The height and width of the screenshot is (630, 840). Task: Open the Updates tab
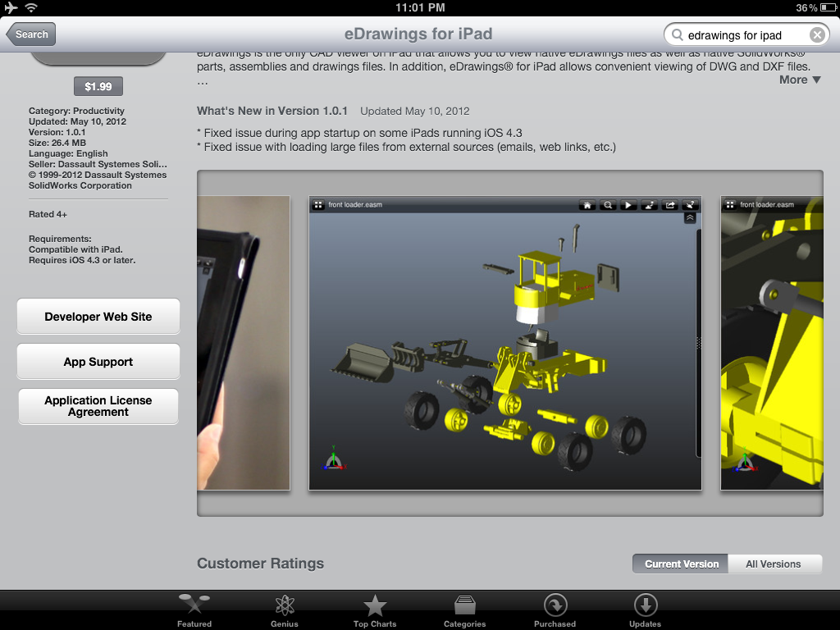coord(645,610)
